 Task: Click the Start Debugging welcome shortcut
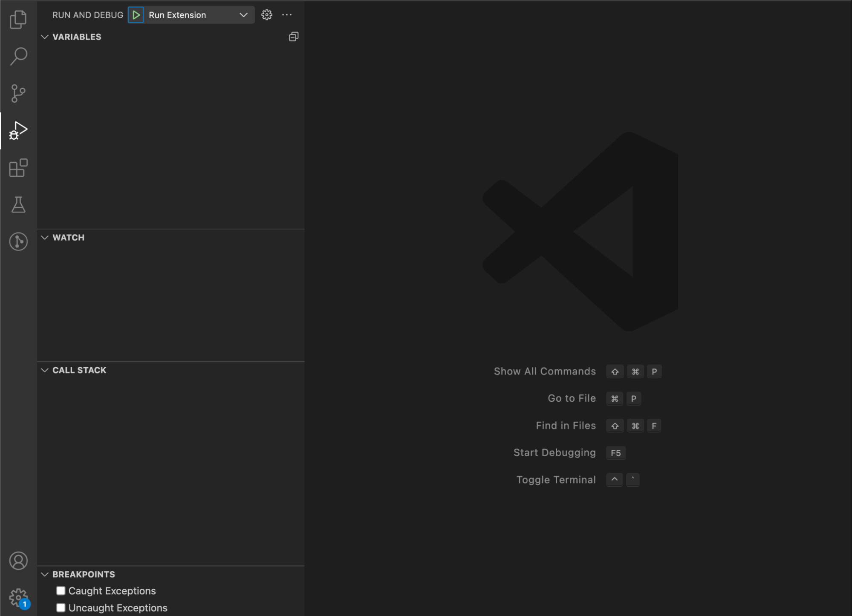coord(554,452)
